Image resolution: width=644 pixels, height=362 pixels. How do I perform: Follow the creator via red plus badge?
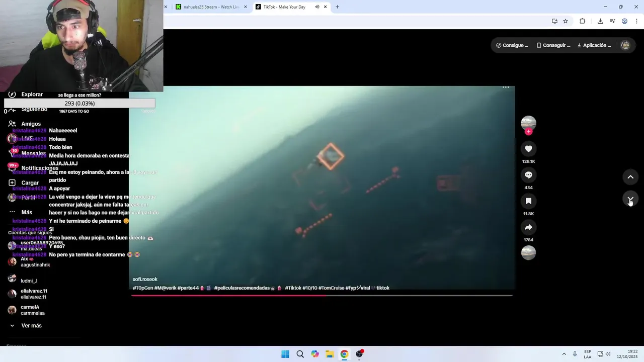click(528, 132)
